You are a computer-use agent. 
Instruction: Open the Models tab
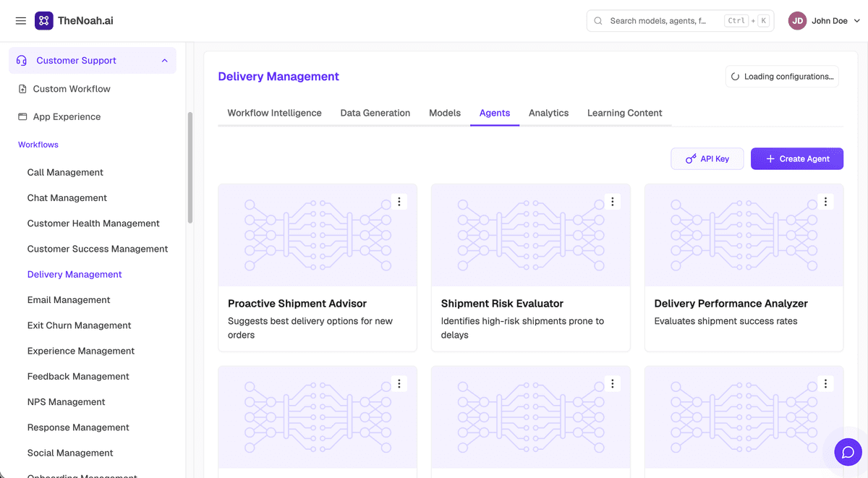click(x=445, y=113)
